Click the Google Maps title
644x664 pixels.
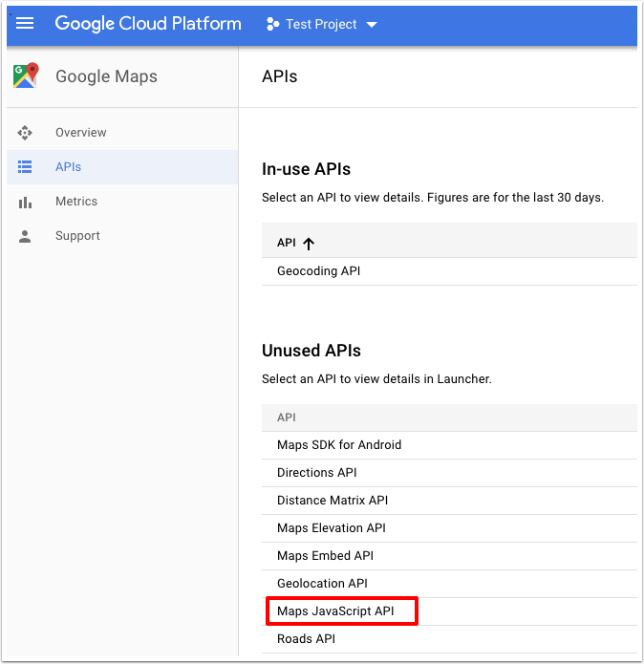[106, 76]
